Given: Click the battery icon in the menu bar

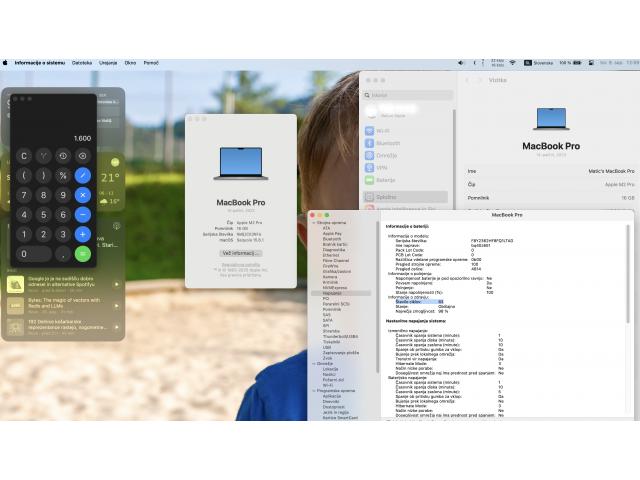Looking at the screenshot, I should pyautogui.click(x=577, y=63).
